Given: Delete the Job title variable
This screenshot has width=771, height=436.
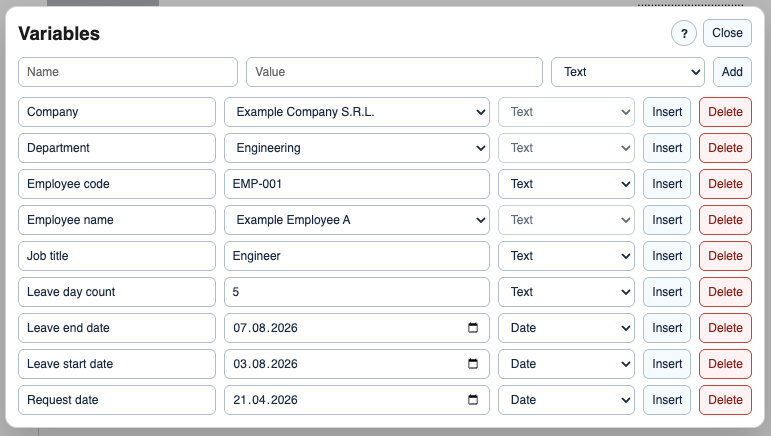Looking at the screenshot, I should (725, 256).
